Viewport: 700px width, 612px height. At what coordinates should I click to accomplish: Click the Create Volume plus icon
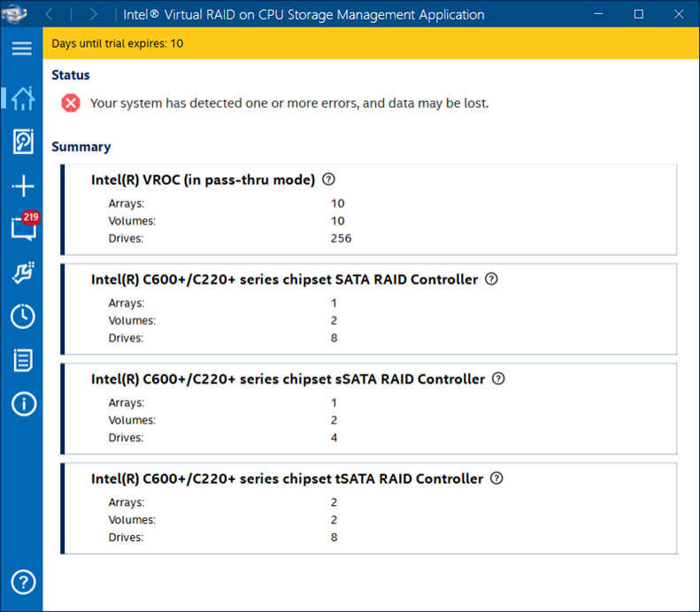pyautogui.click(x=22, y=186)
